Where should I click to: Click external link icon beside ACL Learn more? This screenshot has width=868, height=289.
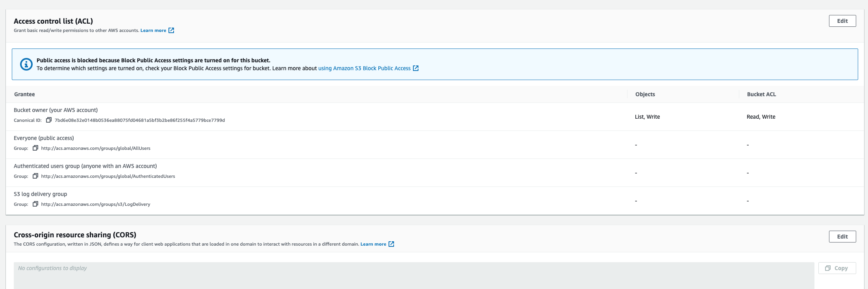(171, 30)
